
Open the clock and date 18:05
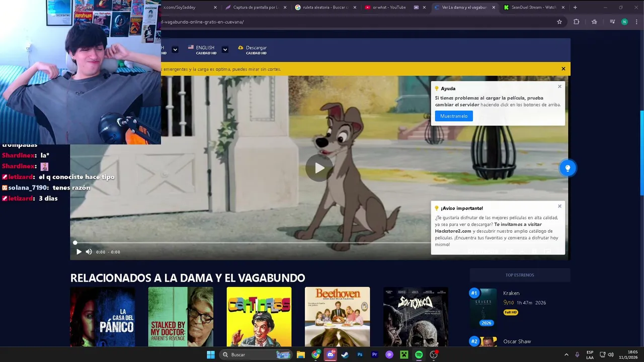click(x=628, y=355)
